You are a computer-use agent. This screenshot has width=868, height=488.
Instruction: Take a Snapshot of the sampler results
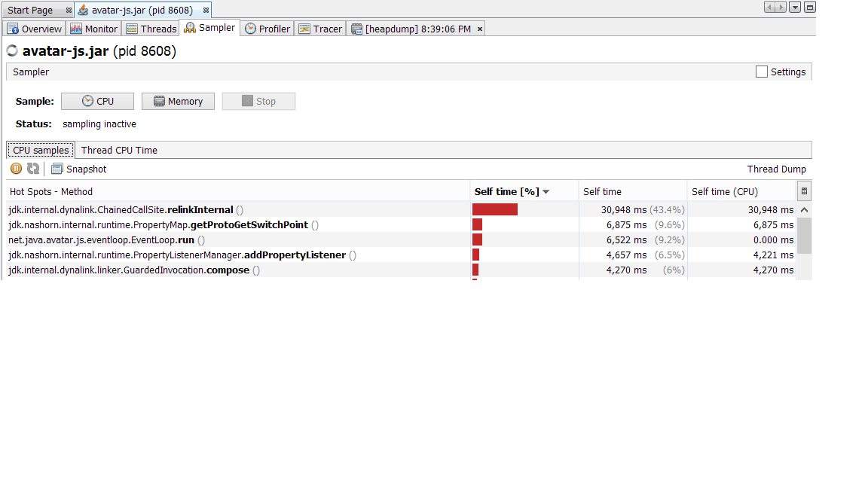(79, 169)
